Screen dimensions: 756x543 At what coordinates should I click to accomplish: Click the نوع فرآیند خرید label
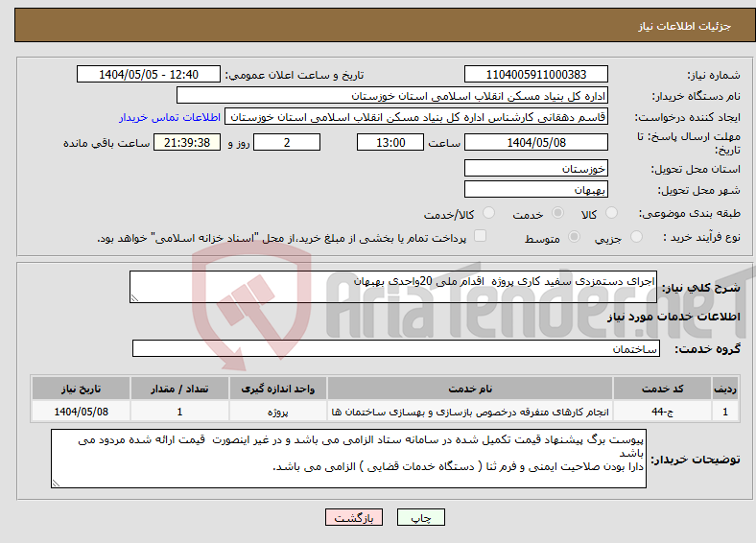click(x=702, y=237)
